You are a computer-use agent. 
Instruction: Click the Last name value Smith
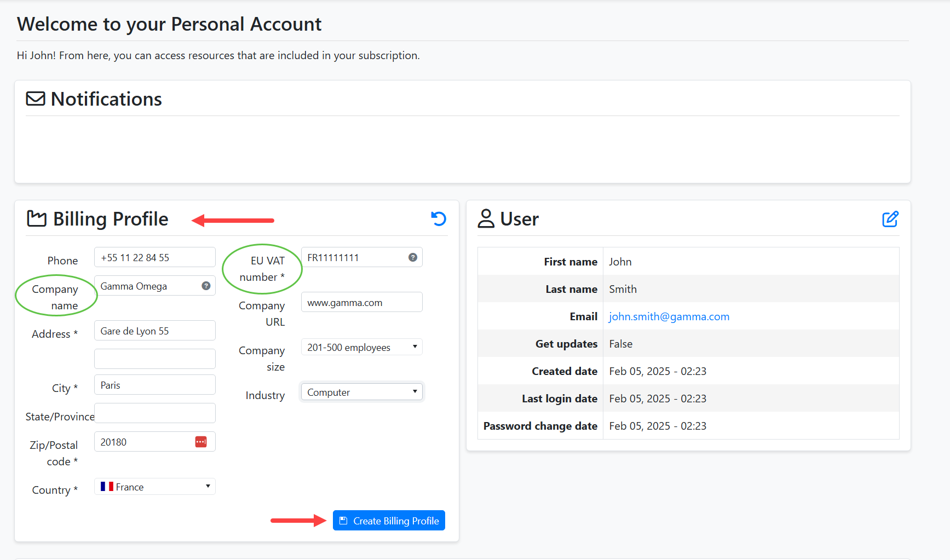[x=623, y=289]
